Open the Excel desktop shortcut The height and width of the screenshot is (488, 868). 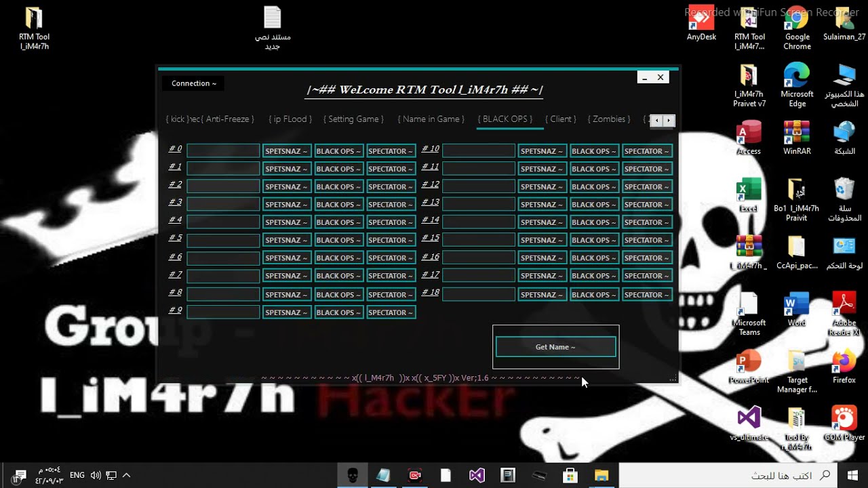tap(749, 195)
